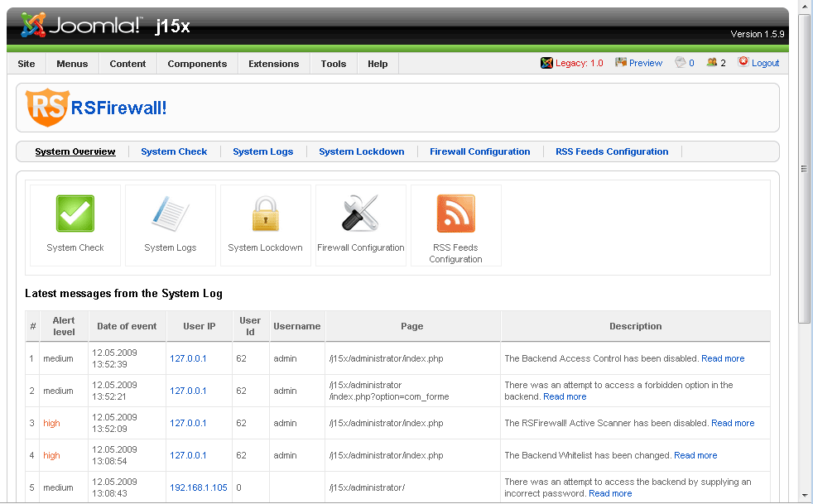
Task: Open the System Lockdown padlock icon
Action: tap(266, 214)
